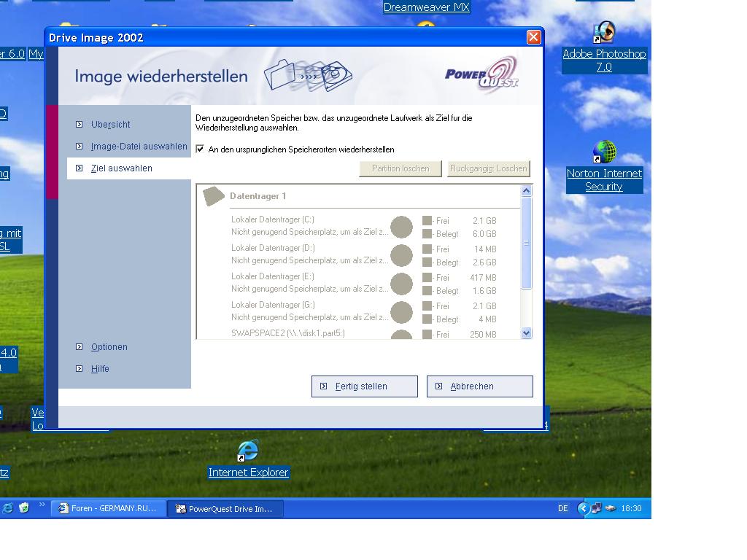
Task: Click the shield quick launch icon
Action: coord(24,508)
